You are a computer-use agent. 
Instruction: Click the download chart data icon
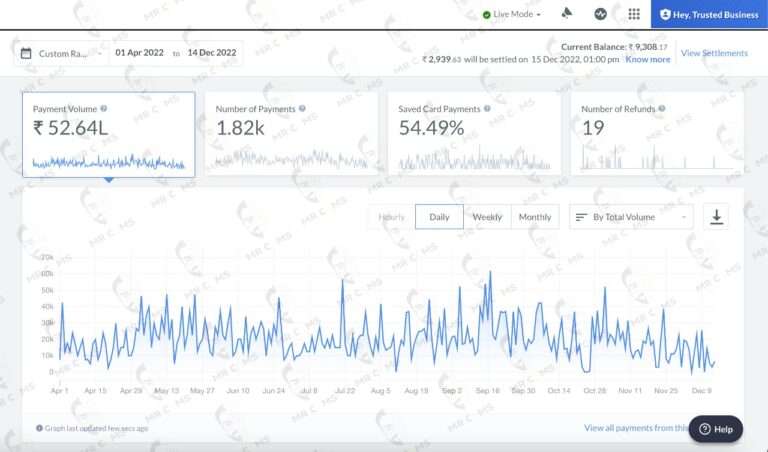click(x=716, y=216)
